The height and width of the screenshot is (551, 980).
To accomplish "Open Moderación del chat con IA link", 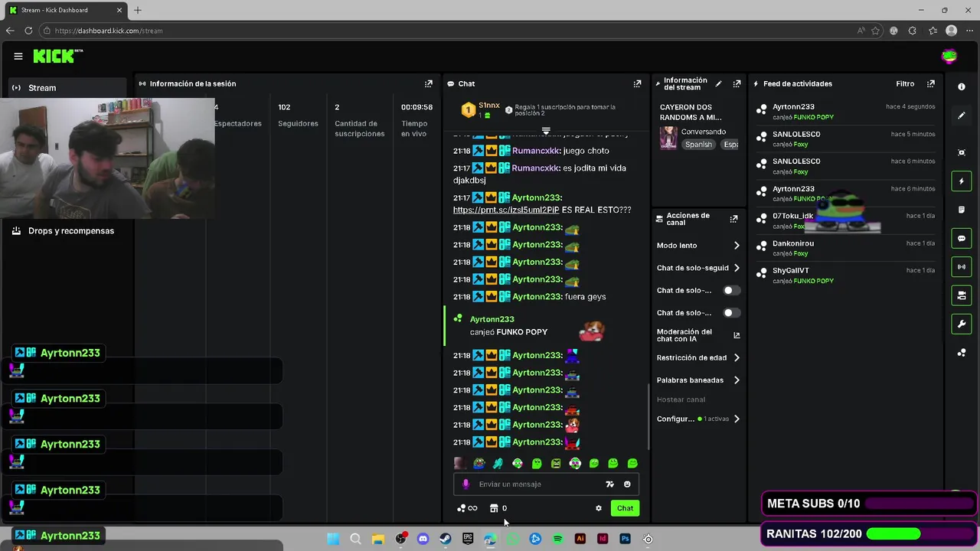I will point(697,335).
